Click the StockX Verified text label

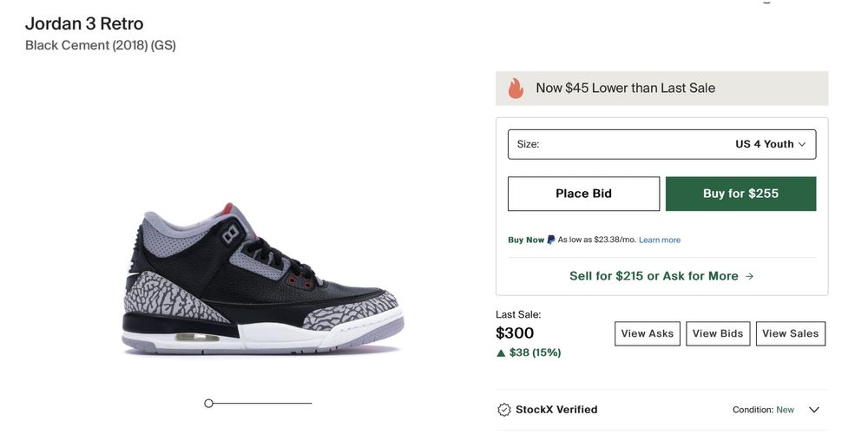[556, 410]
